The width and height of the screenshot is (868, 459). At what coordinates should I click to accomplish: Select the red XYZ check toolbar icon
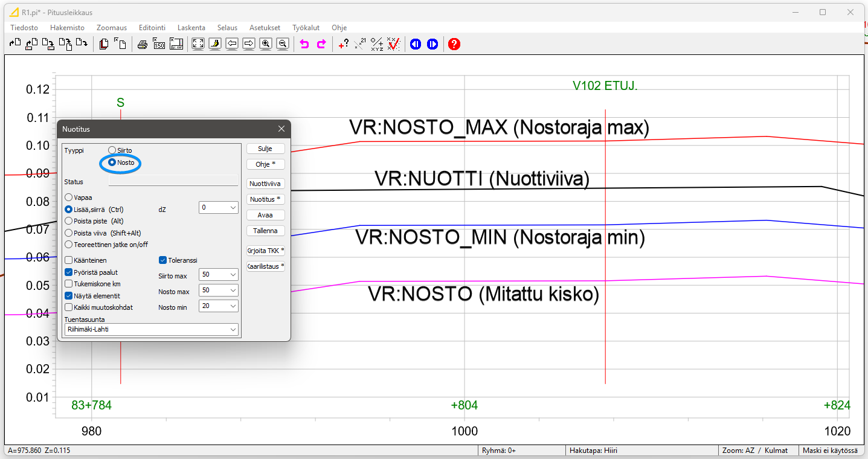[x=393, y=43]
